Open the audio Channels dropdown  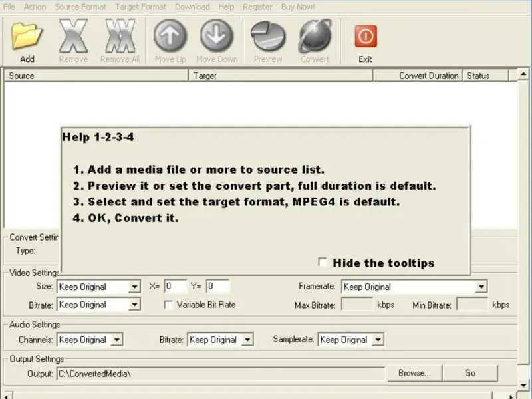pos(117,340)
